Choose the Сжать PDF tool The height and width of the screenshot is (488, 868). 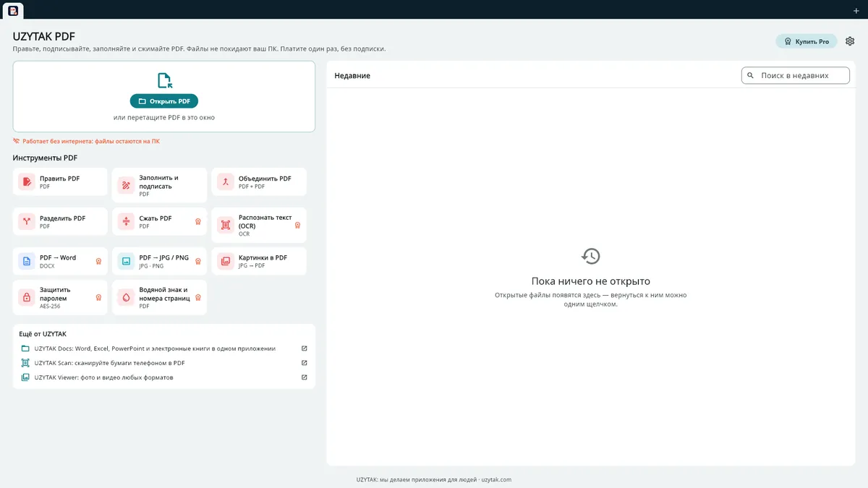[159, 221]
